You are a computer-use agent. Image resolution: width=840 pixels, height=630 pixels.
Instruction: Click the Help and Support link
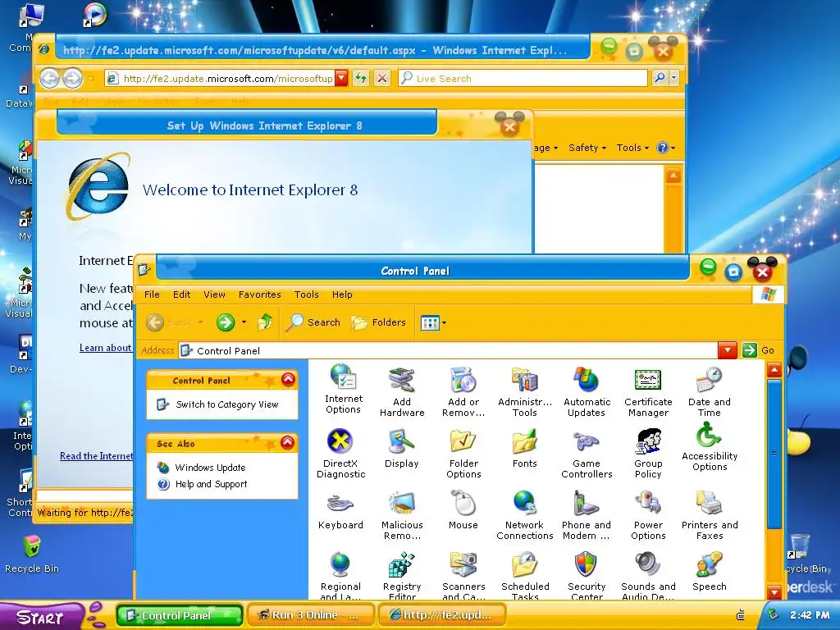[211, 484]
